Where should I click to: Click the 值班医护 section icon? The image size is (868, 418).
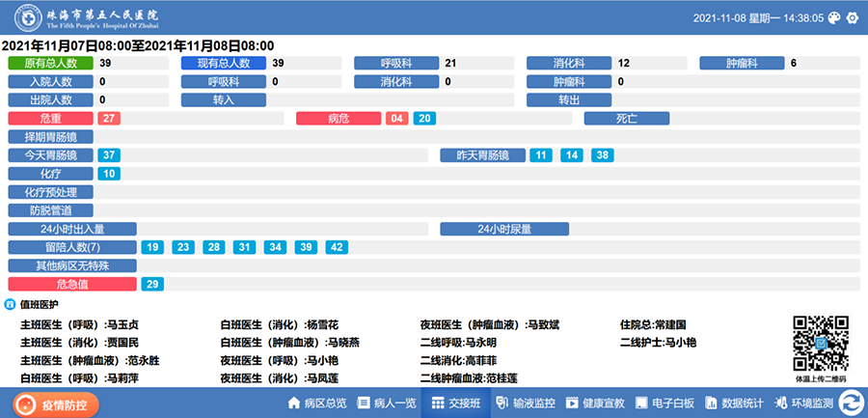click(10, 303)
